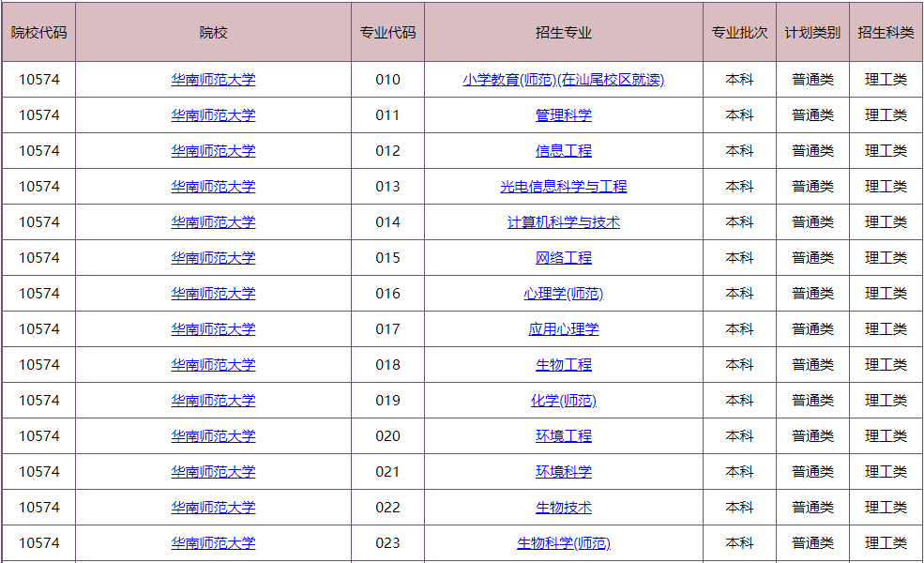This screenshot has height=563, width=924.
Task: Open the 环境科学 major link
Action: click(x=564, y=472)
